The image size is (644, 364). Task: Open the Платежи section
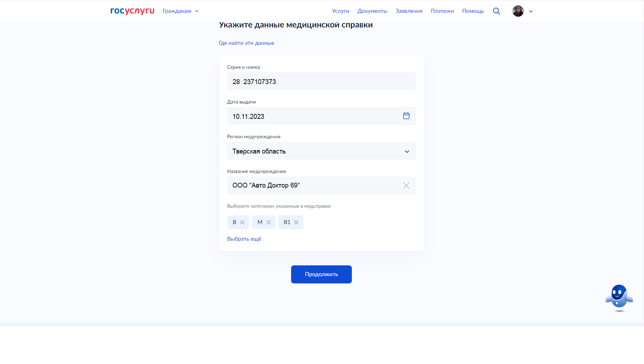pos(442,11)
